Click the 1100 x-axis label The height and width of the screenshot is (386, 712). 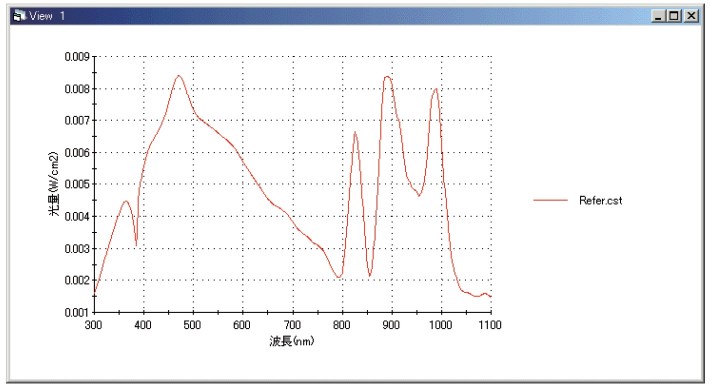[x=490, y=325]
